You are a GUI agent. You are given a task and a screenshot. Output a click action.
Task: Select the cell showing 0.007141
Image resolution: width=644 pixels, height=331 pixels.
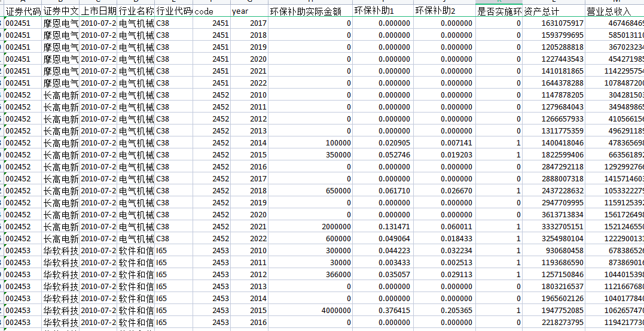pyautogui.click(x=445, y=142)
